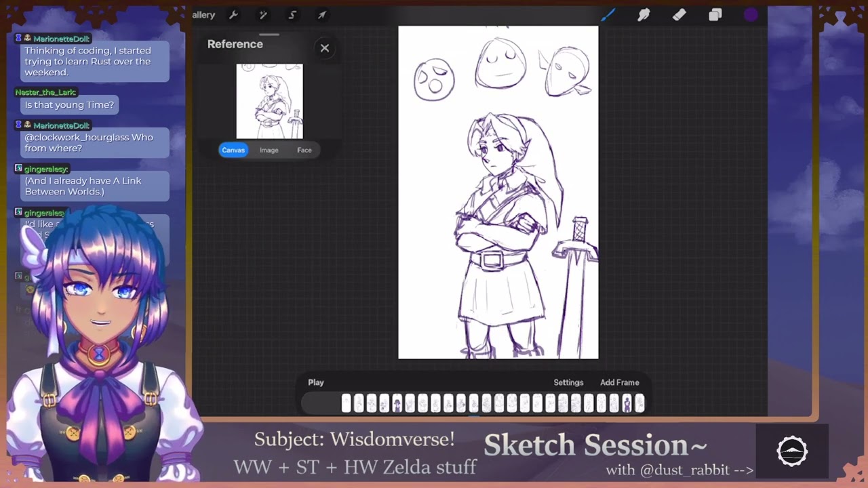Click "@clockwork_hourglass Who from where?" message
This screenshot has height=488, width=868.
(94, 143)
